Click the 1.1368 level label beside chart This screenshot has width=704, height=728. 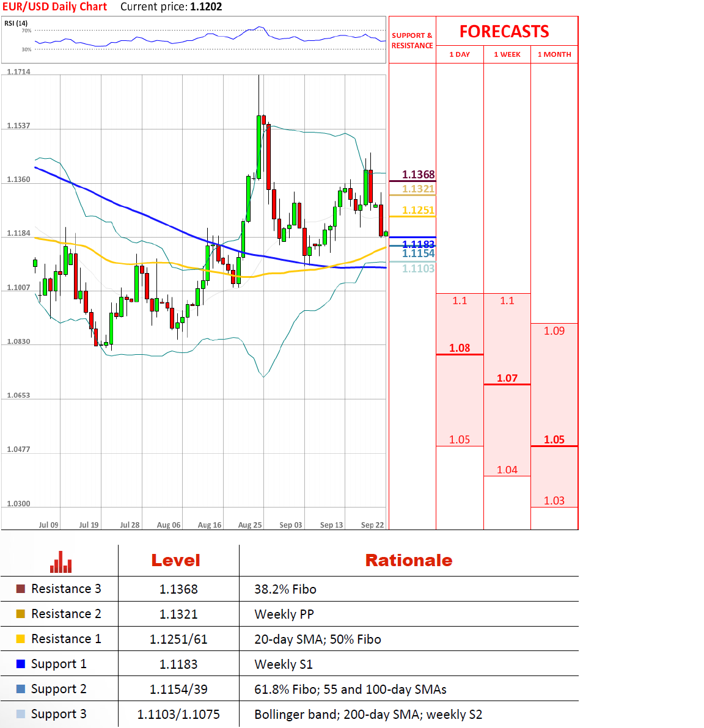418,175
